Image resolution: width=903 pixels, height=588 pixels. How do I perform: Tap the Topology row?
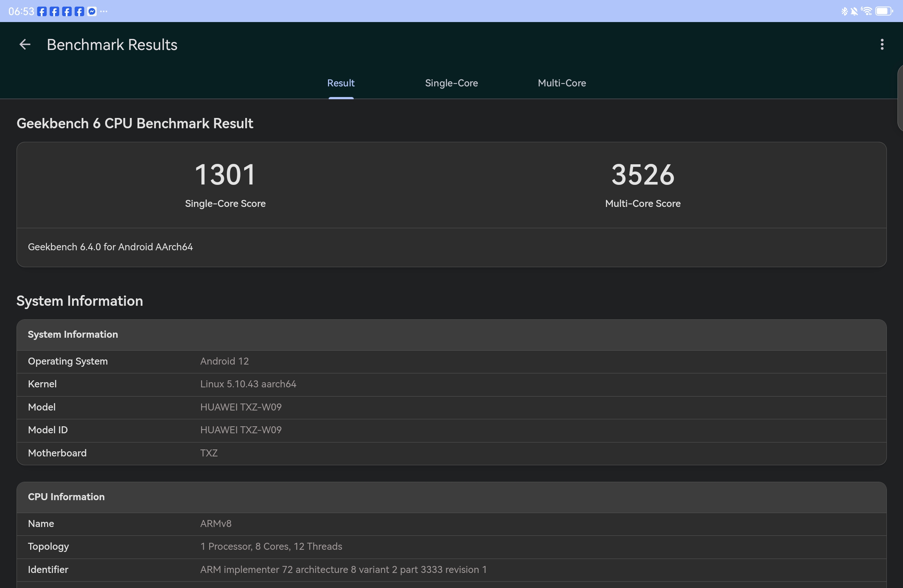451,546
